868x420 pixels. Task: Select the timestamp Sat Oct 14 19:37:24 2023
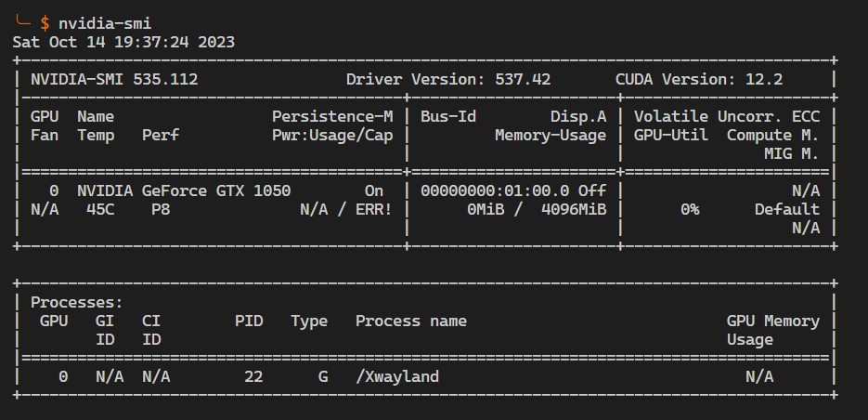(x=123, y=42)
